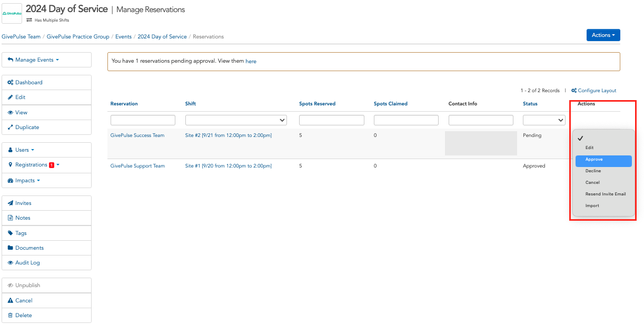Sort by the Status column header
This screenshot has height=324, width=644.
530,104
